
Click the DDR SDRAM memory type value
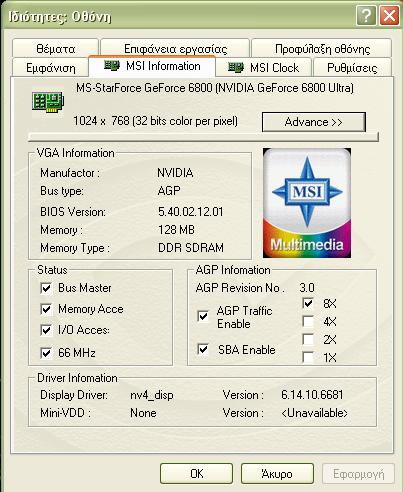(x=191, y=248)
